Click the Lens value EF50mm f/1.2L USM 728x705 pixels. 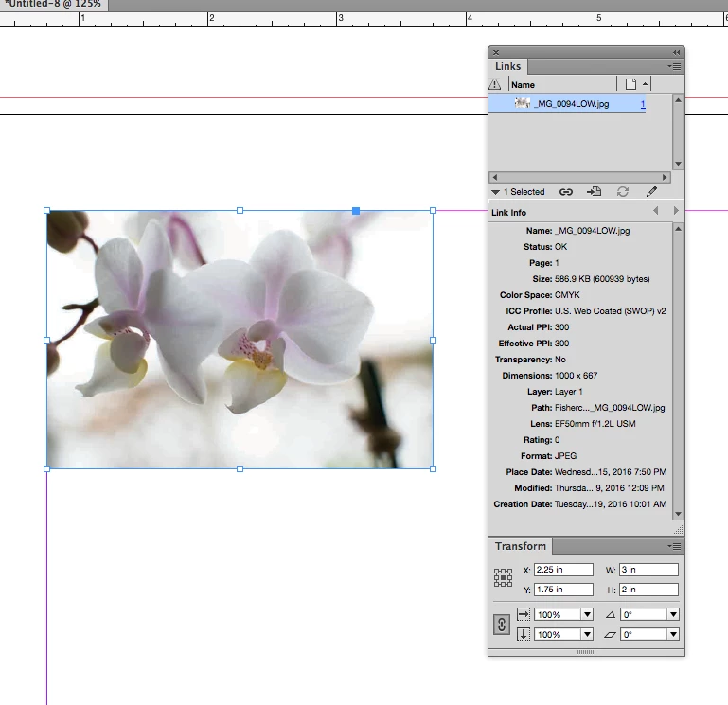[595, 424]
